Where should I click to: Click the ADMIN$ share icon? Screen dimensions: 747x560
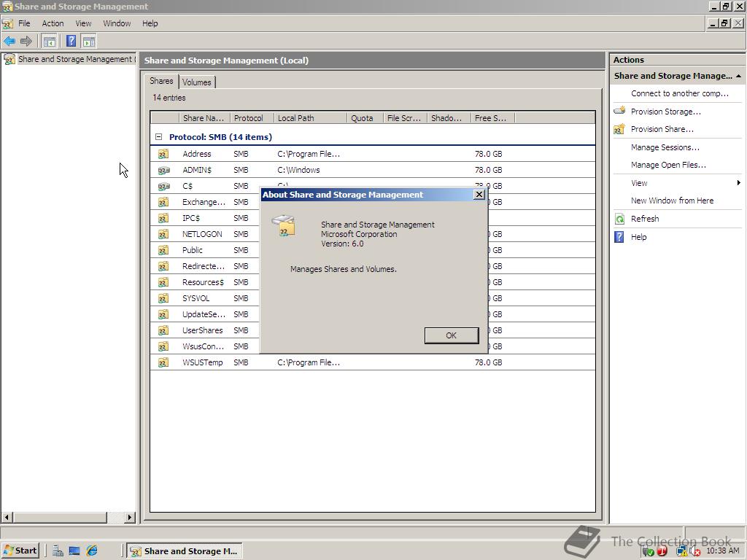tap(163, 170)
